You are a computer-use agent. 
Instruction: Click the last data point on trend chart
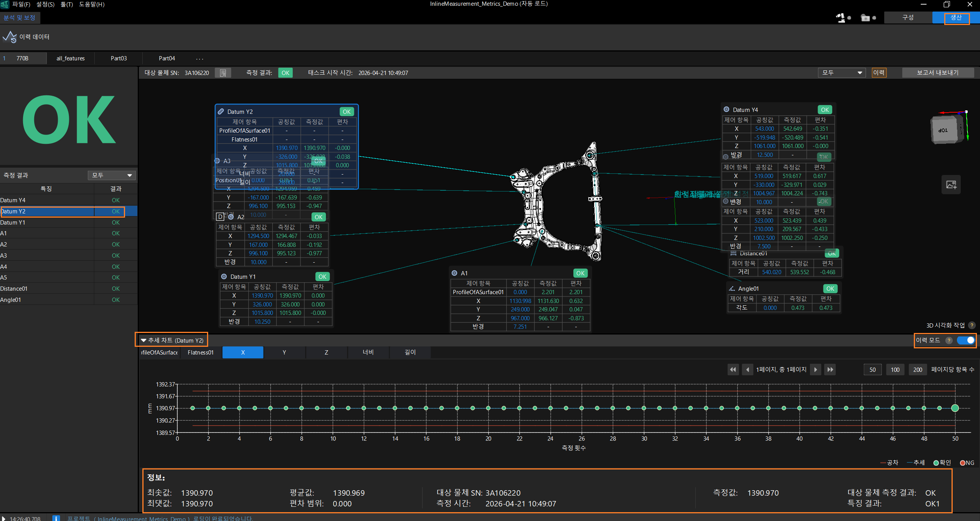955,408
